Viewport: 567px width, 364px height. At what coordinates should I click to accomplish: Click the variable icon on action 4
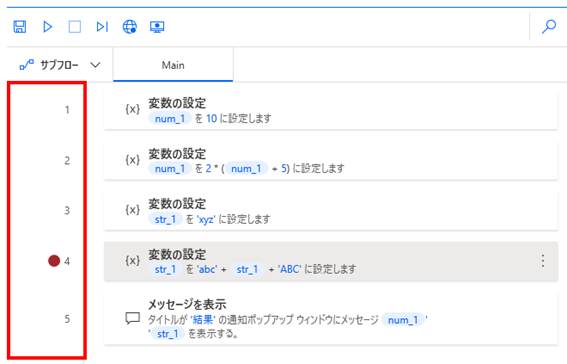tap(132, 261)
